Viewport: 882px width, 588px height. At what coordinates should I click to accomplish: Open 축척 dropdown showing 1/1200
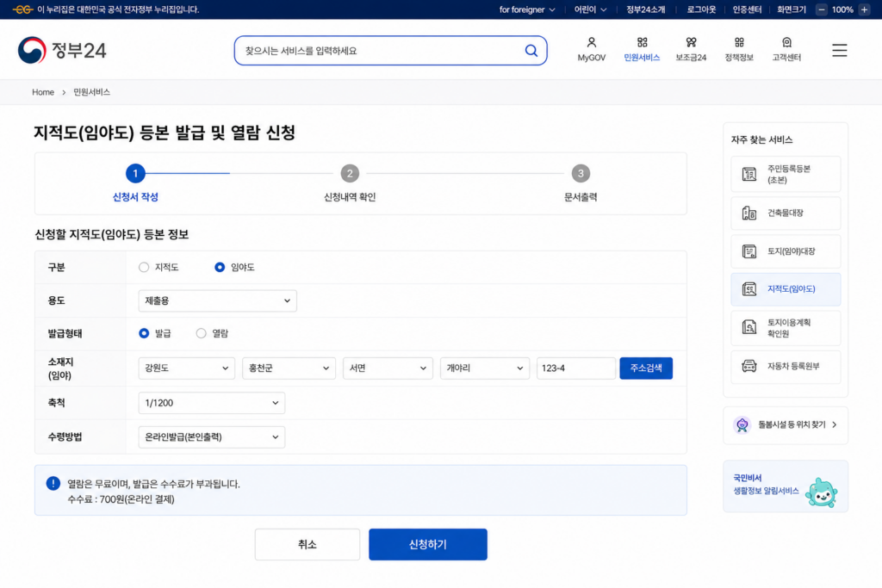(212, 403)
